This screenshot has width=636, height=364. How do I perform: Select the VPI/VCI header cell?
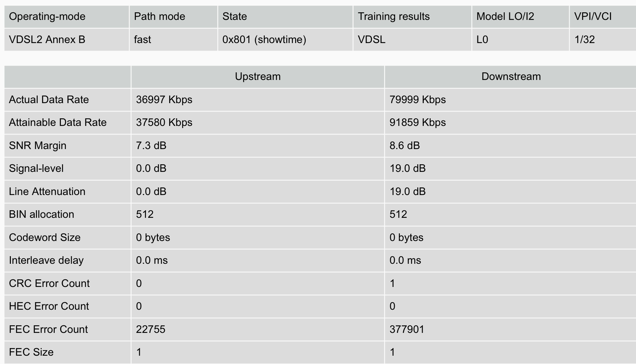[603, 17]
